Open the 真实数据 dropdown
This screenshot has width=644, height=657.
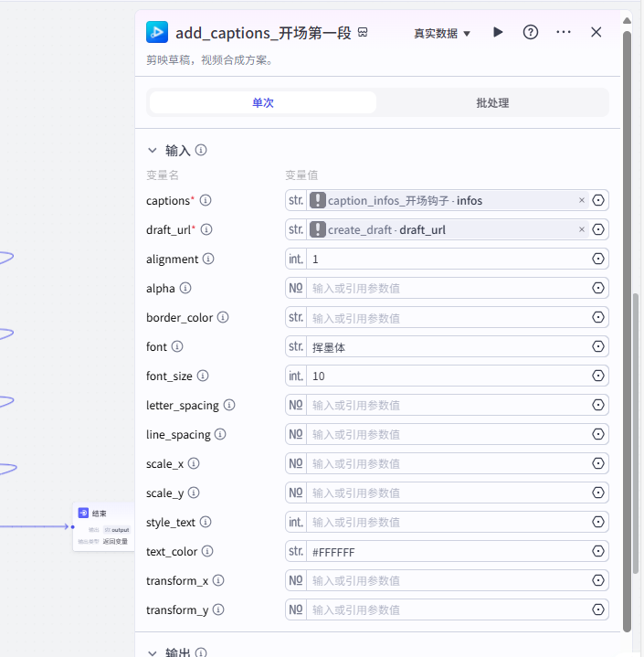442,33
